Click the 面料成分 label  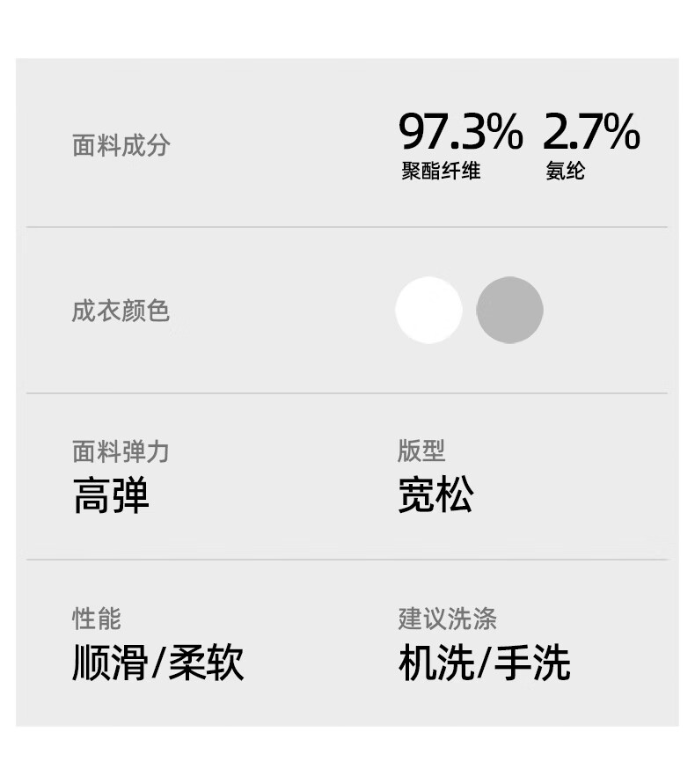(x=121, y=145)
